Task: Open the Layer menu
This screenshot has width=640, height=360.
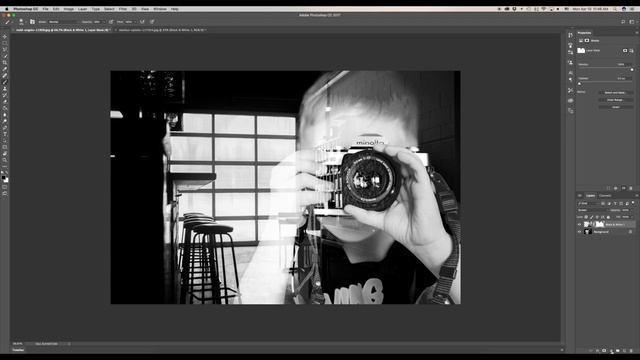Action: pos(82,9)
